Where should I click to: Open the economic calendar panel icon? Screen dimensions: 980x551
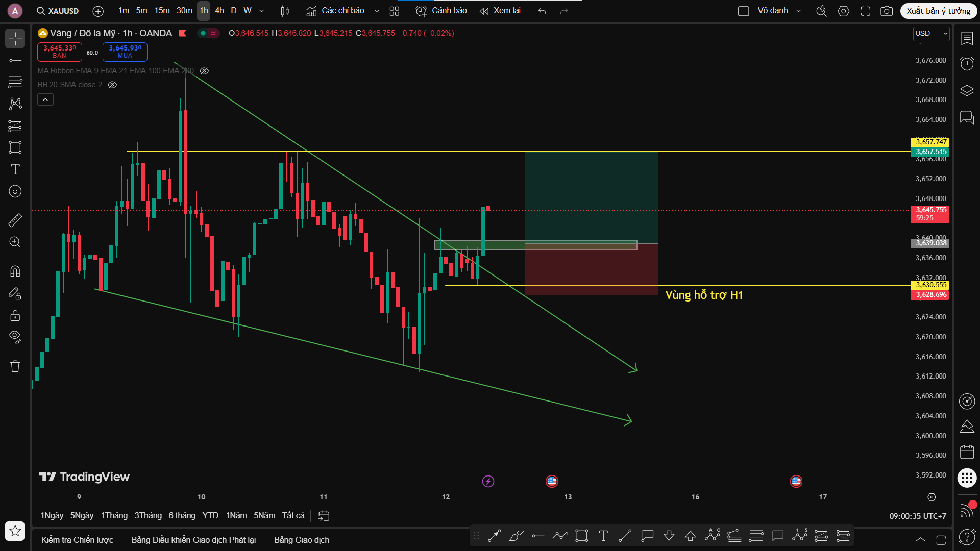pos(967,452)
